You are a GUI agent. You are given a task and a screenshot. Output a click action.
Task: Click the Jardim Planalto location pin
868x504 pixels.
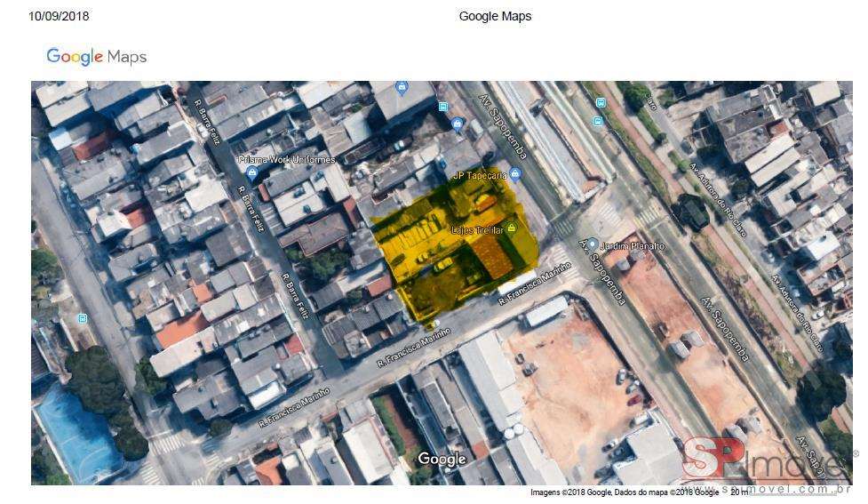pos(593,244)
